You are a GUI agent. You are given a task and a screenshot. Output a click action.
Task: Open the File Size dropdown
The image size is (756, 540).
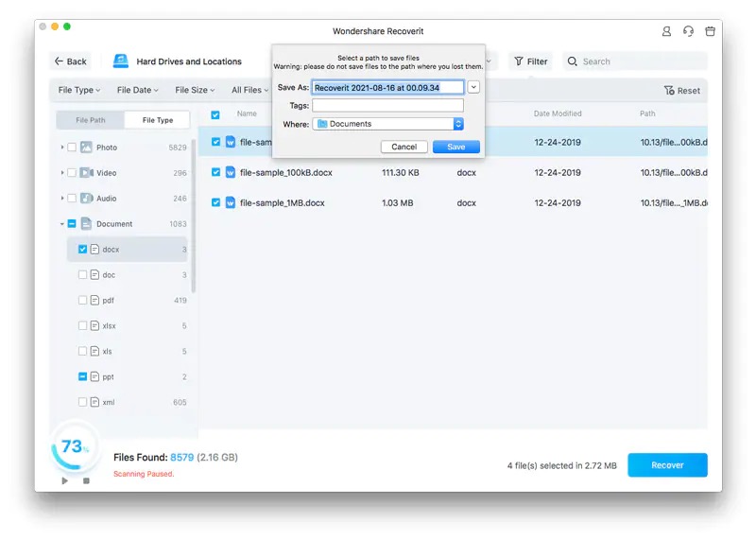tap(195, 90)
